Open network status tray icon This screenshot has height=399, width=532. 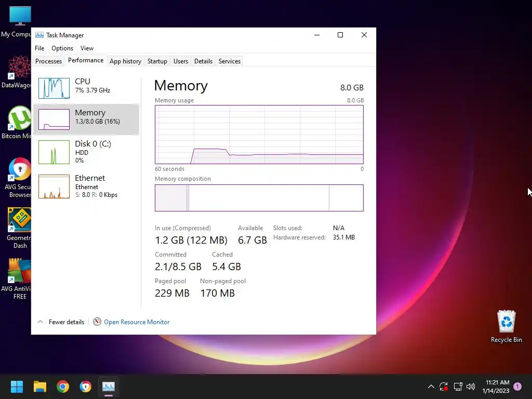click(x=458, y=387)
